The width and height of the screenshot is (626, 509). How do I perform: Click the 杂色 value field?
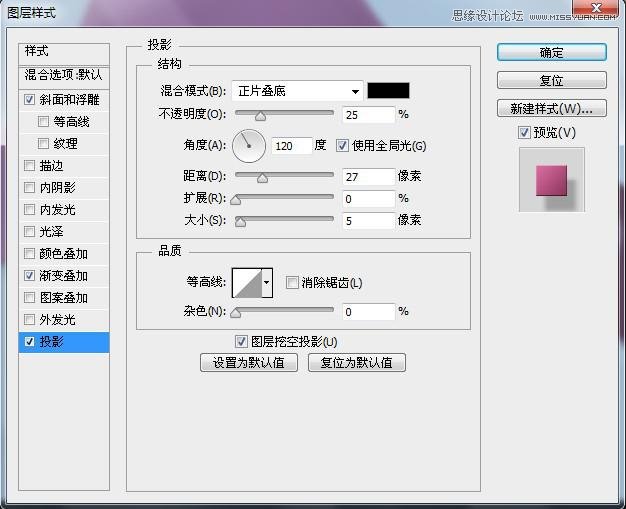point(368,312)
